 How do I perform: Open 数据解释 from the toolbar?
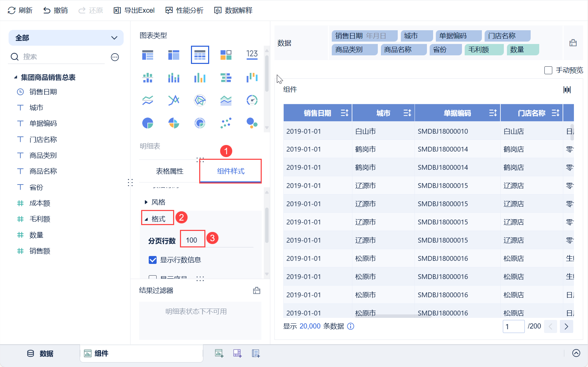(233, 11)
